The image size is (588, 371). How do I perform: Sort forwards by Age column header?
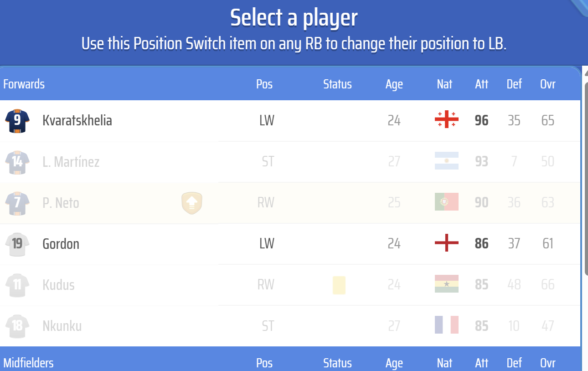[394, 84]
